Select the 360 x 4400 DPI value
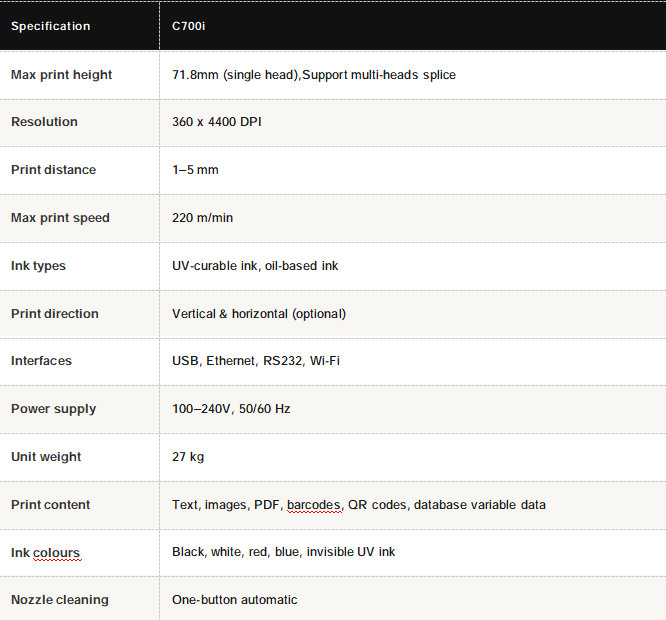666x620 pixels. click(219, 122)
